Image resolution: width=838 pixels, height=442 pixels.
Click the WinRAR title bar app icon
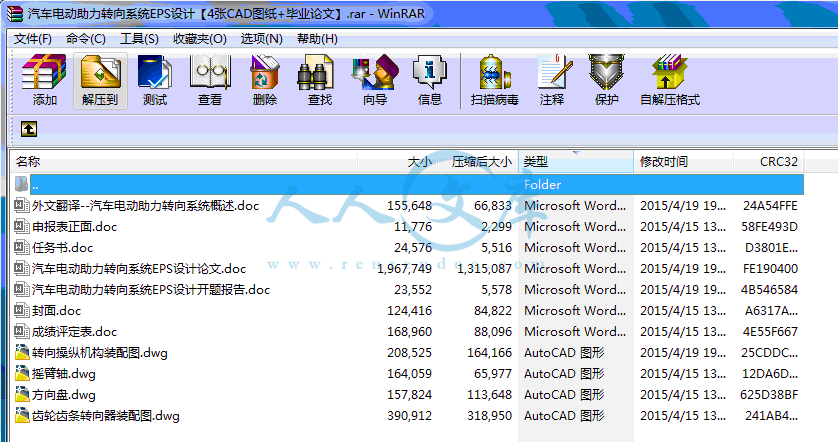pyautogui.click(x=14, y=13)
